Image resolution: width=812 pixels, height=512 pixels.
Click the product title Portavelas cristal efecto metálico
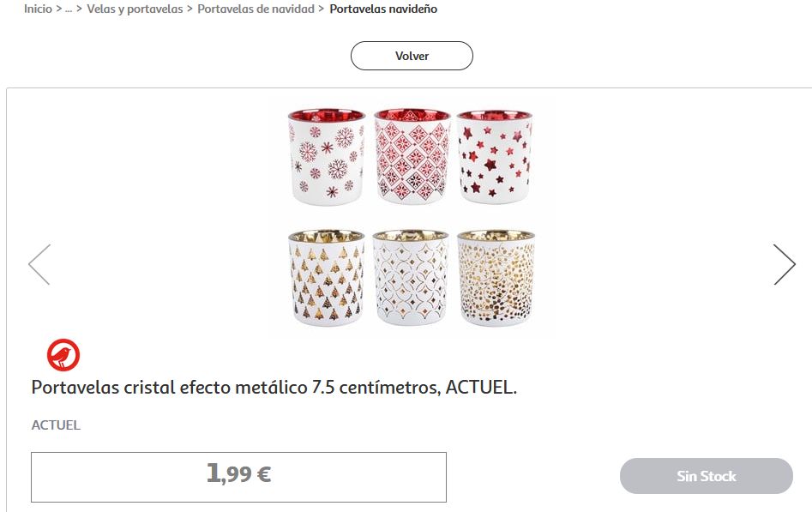click(274, 388)
